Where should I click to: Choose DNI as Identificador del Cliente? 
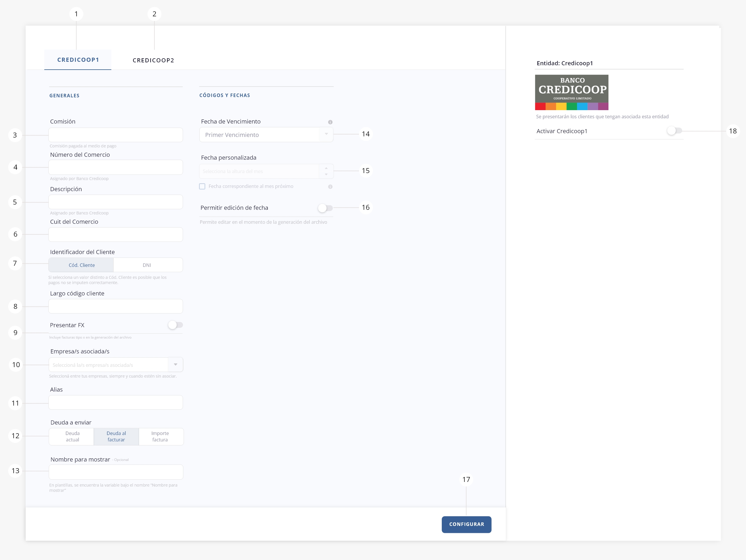(x=147, y=265)
